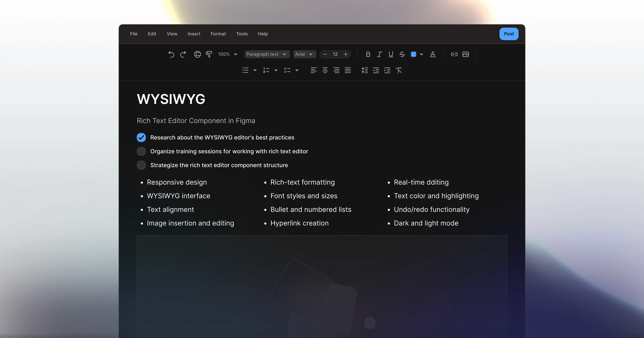Screen dimensions: 644x338
Task: Increase indent
Action: click(387, 70)
